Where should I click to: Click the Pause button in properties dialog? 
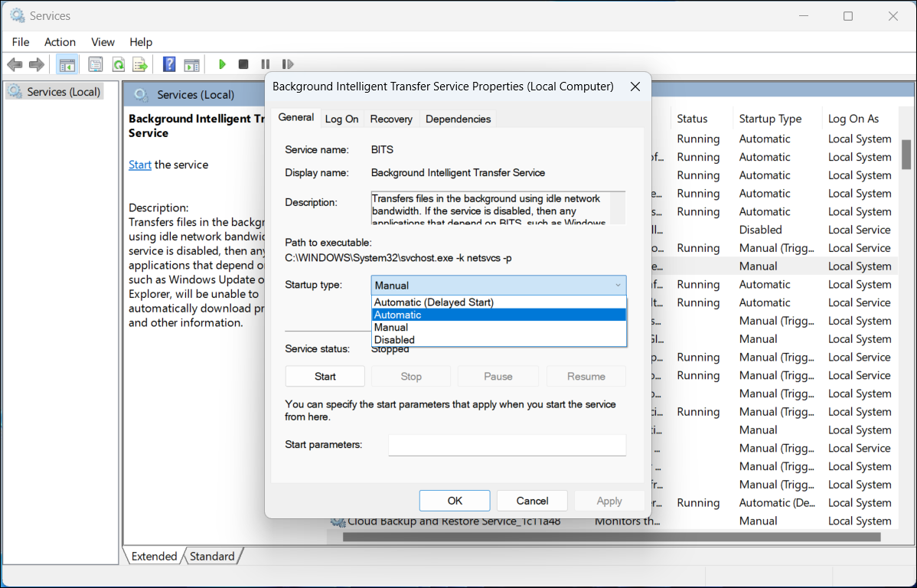coord(498,376)
